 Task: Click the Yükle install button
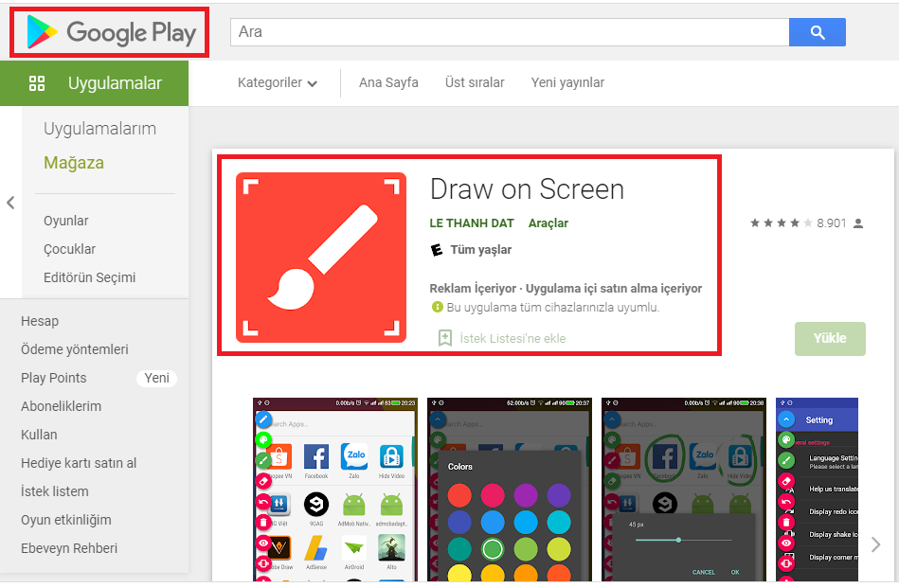tap(830, 339)
